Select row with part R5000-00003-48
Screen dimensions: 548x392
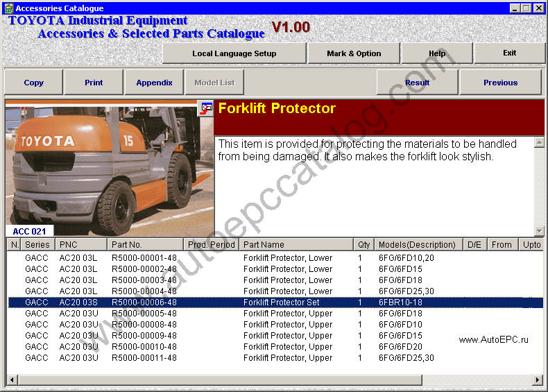pos(275,280)
